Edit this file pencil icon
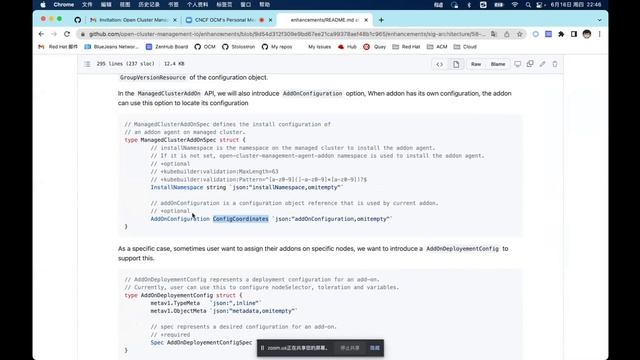This screenshot has width=640, height=360. coord(542,64)
